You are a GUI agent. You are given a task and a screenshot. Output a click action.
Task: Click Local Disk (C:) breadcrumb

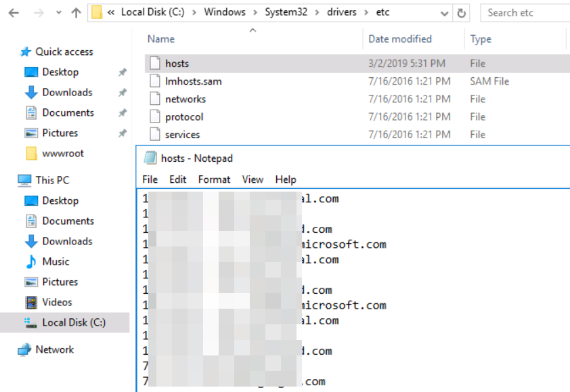point(153,12)
